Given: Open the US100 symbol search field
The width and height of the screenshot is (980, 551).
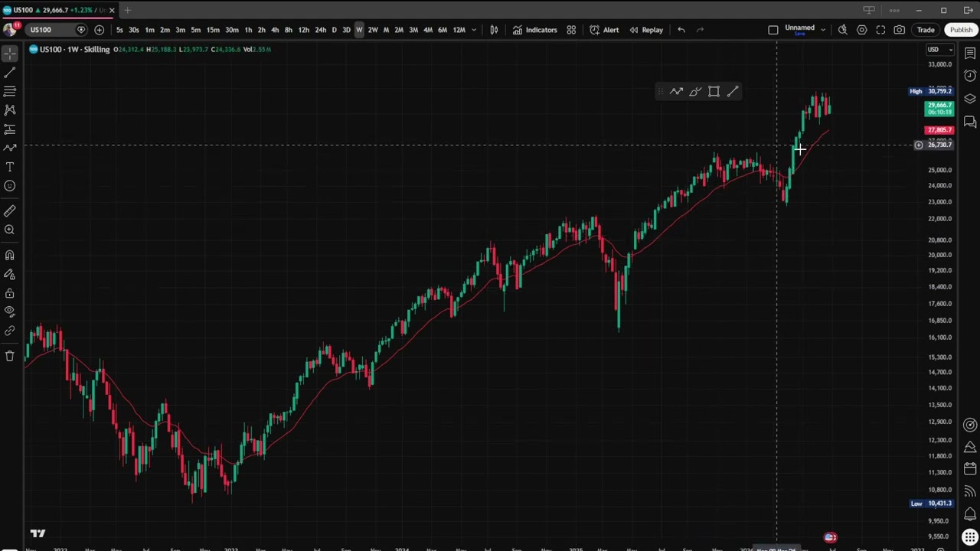Looking at the screenshot, I should click(x=57, y=30).
